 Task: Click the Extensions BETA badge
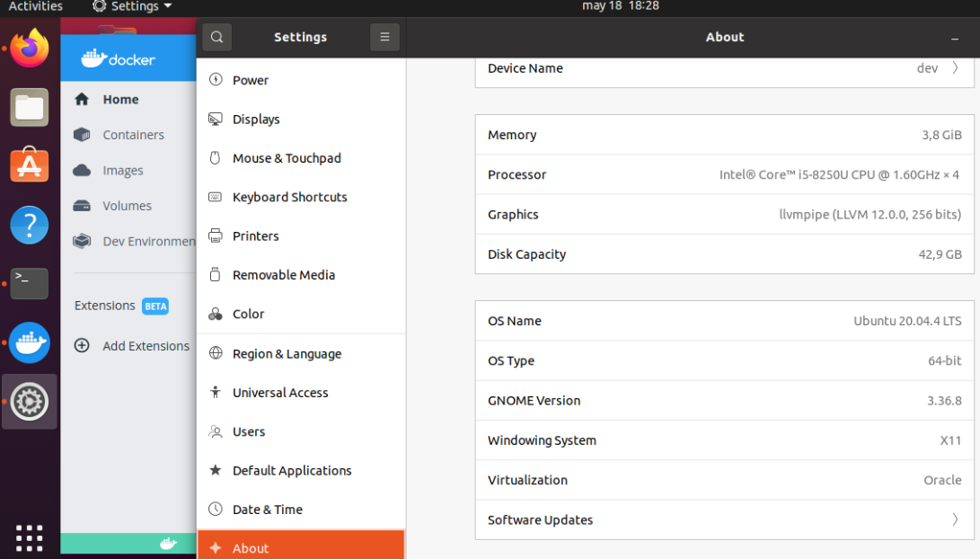pos(155,306)
